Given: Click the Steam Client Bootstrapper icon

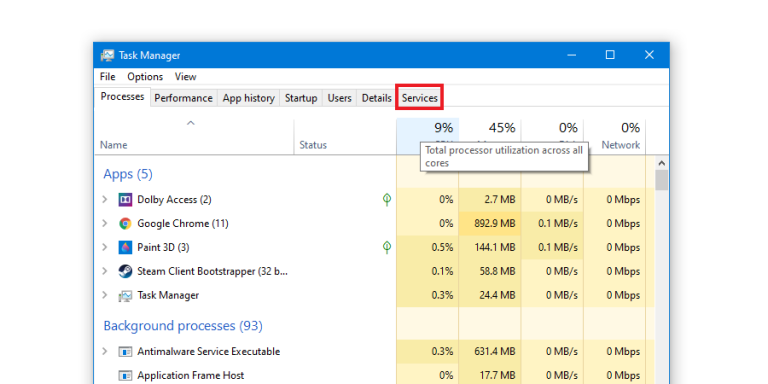Looking at the screenshot, I should tap(125, 271).
